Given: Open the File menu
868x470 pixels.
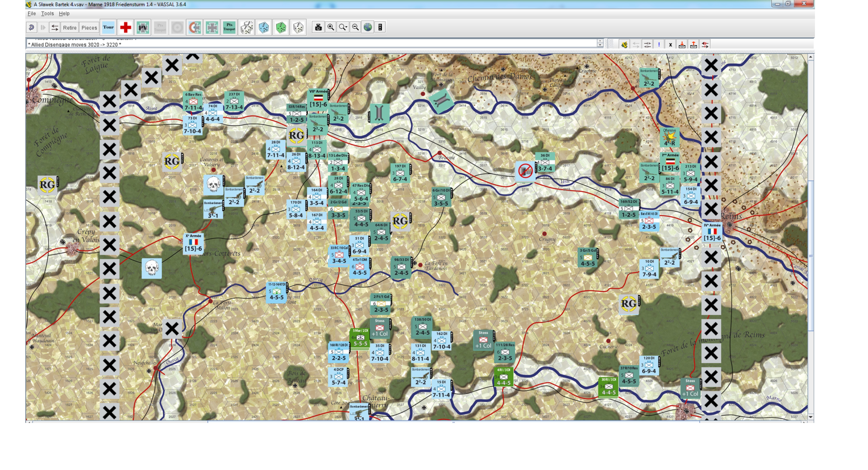Looking at the screenshot, I should click(x=32, y=14).
